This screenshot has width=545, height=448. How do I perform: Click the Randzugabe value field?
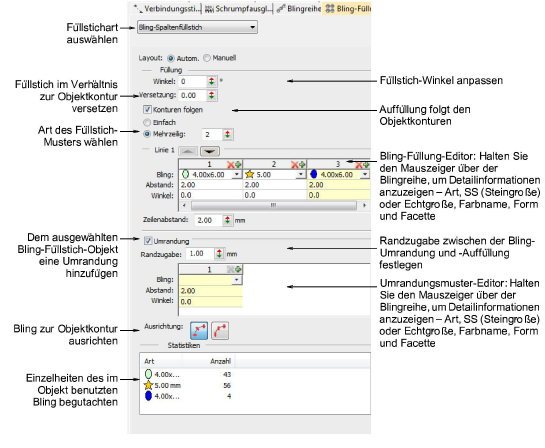coord(200,254)
